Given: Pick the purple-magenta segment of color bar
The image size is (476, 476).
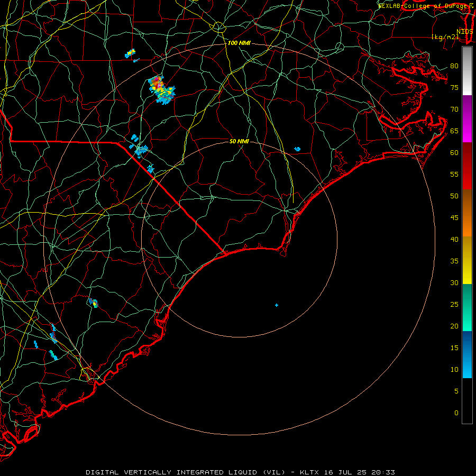Looking at the screenshot, I should point(467,118).
